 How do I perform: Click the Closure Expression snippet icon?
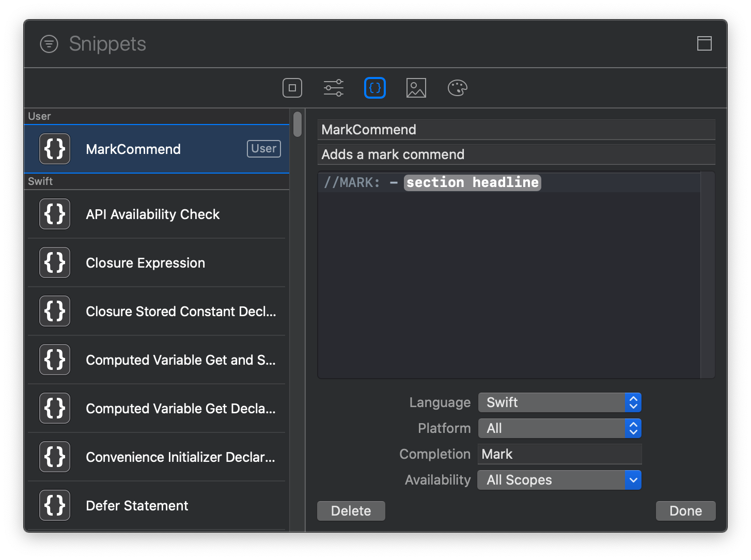pos(55,262)
